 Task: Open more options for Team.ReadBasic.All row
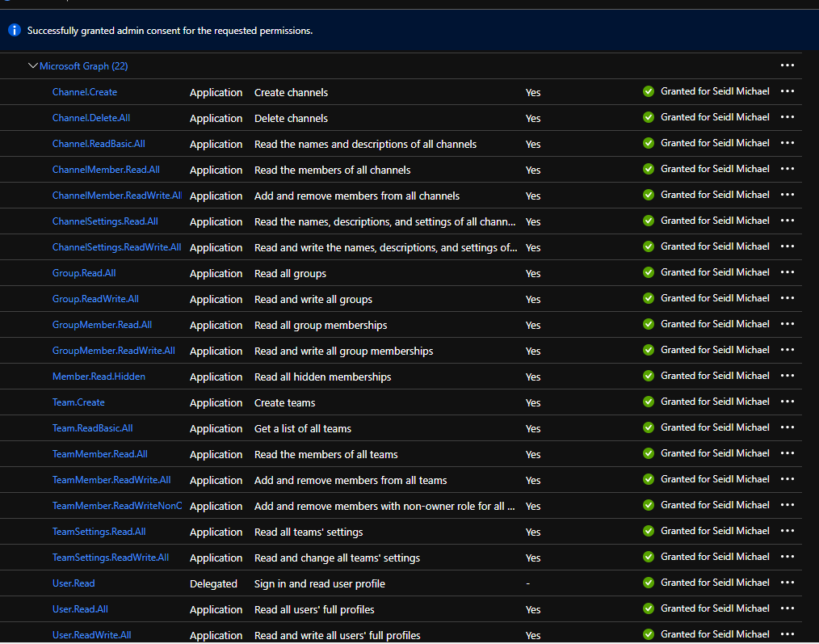point(787,427)
